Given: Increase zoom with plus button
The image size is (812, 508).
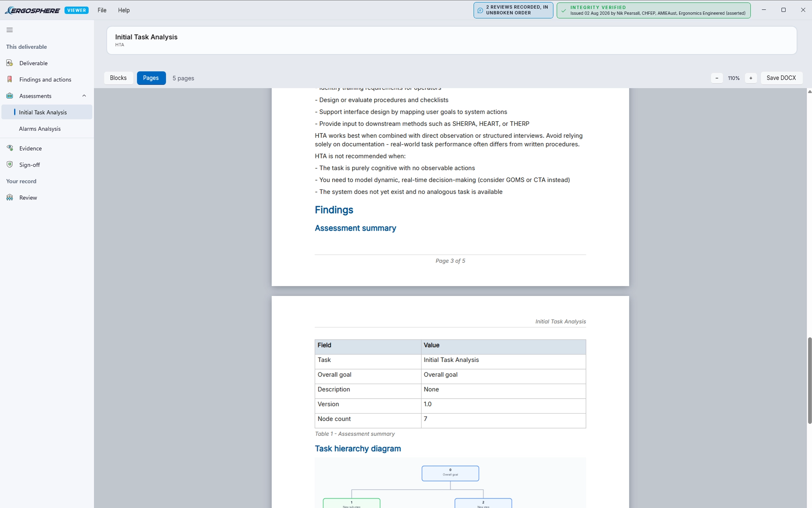Looking at the screenshot, I should [x=750, y=78].
